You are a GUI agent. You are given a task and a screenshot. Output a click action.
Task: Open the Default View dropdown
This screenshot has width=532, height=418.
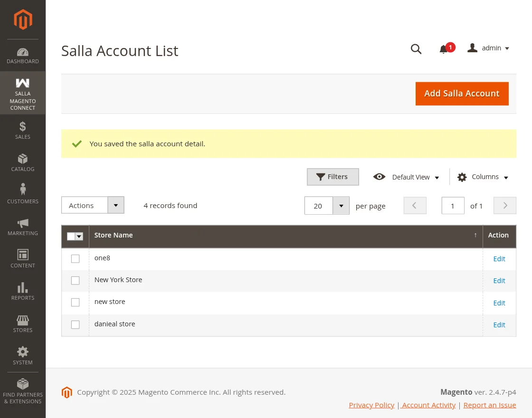tap(411, 177)
